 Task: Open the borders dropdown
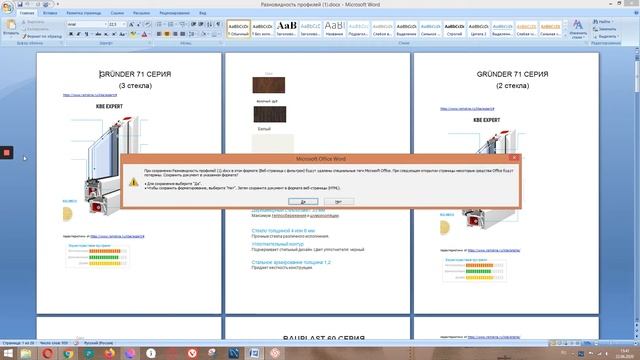tap(216, 34)
